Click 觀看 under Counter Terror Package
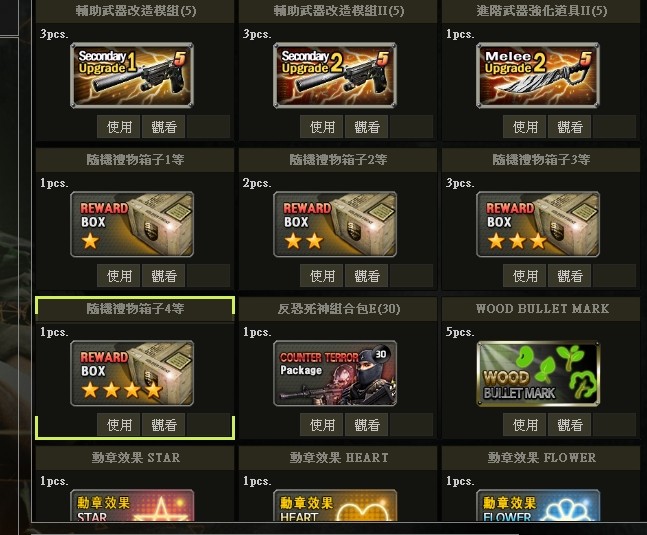 click(x=366, y=424)
